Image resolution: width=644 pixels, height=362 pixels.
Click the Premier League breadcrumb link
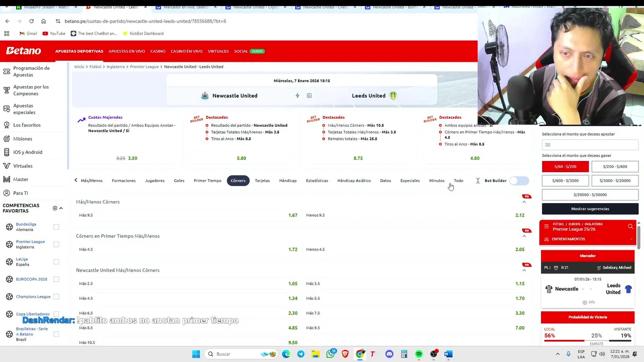pyautogui.click(x=144, y=66)
